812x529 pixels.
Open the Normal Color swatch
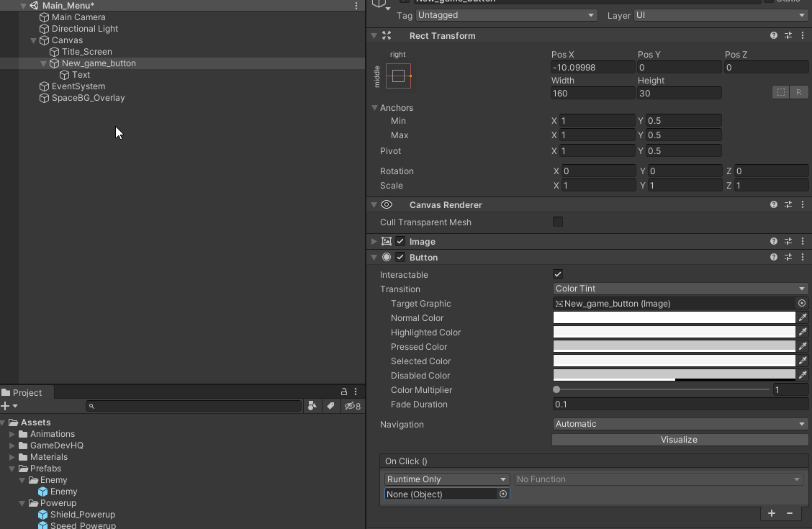(674, 318)
